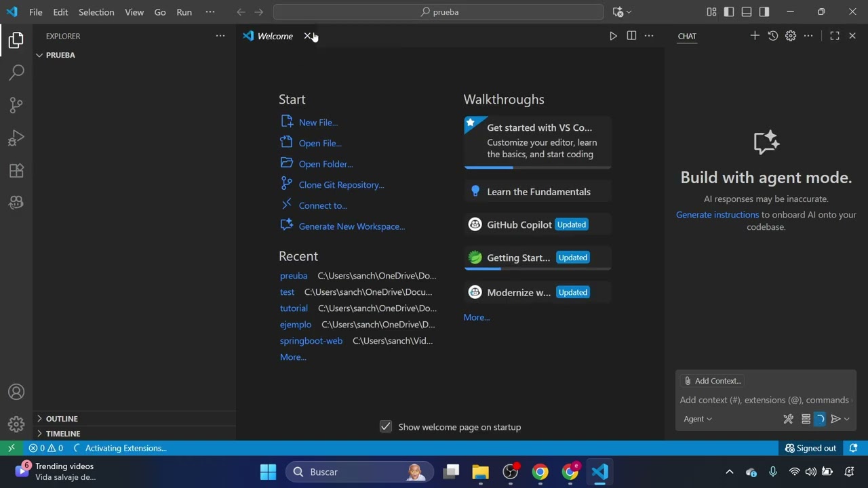Open chat settings gear
Screen dimensions: 868x488
pos(791,36)
